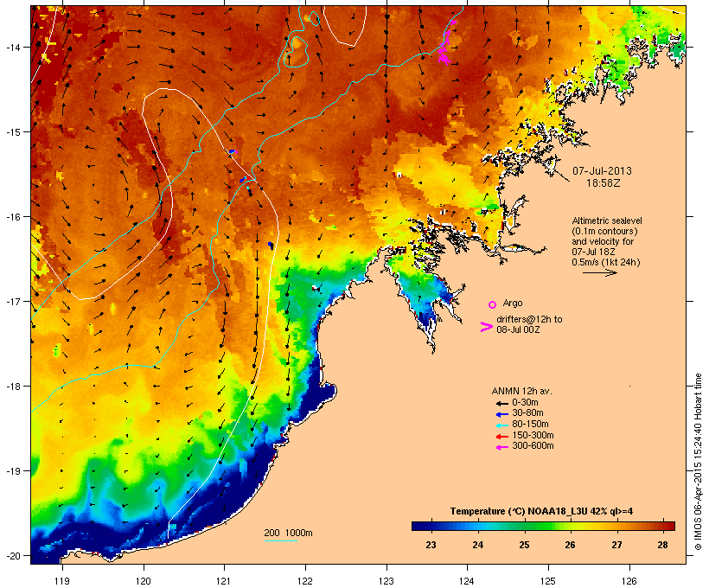This screenshot has width=709, height=588.
Task: Click longitude axis label 126
Action: [629, 581]
